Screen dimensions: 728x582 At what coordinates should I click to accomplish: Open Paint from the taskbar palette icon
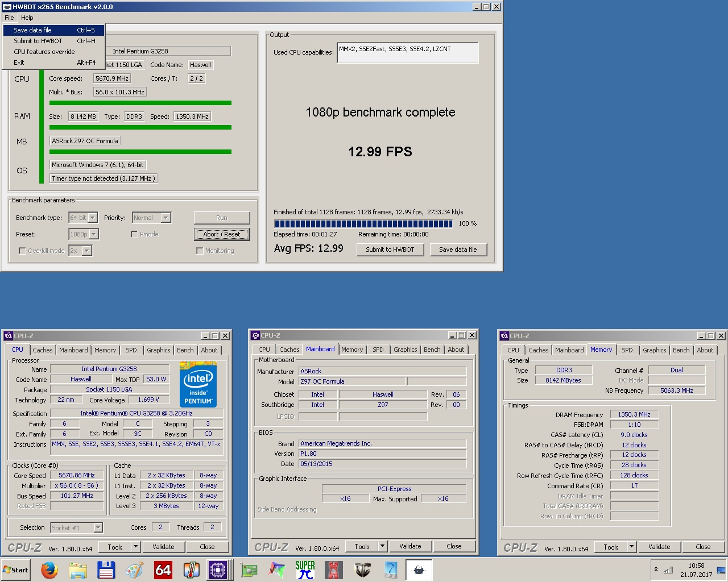135,569
